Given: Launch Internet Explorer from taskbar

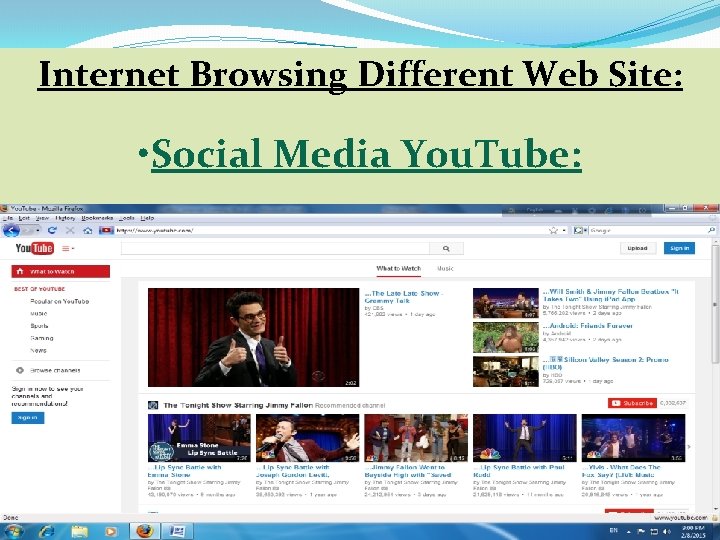Looking at the screenshot, I should point(46,531).
